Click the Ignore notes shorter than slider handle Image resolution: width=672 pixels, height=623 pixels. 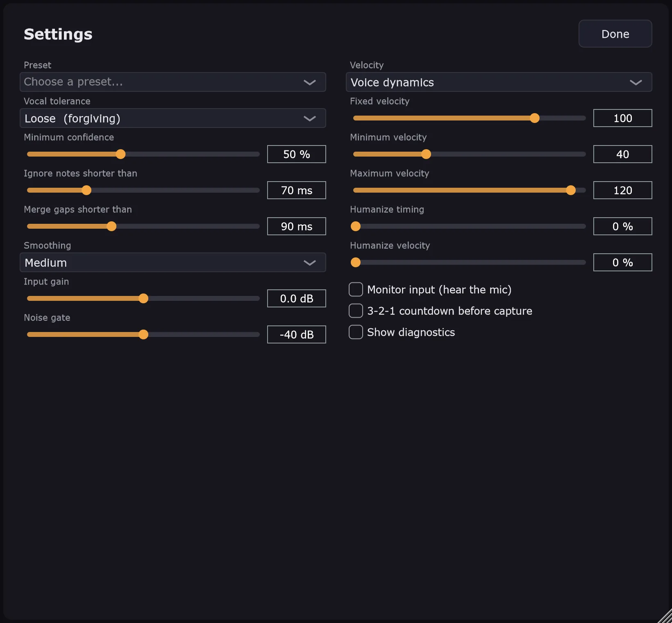(86, 190)
